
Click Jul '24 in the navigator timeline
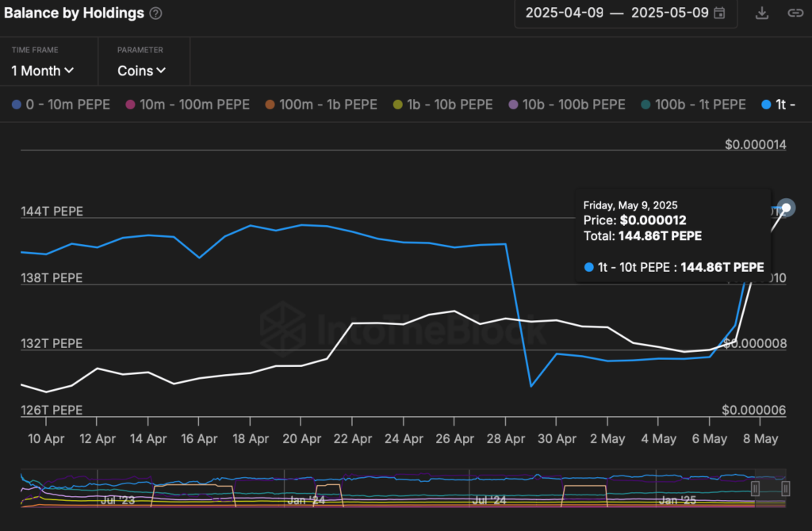pyautogui.click(x=488, y=501)
